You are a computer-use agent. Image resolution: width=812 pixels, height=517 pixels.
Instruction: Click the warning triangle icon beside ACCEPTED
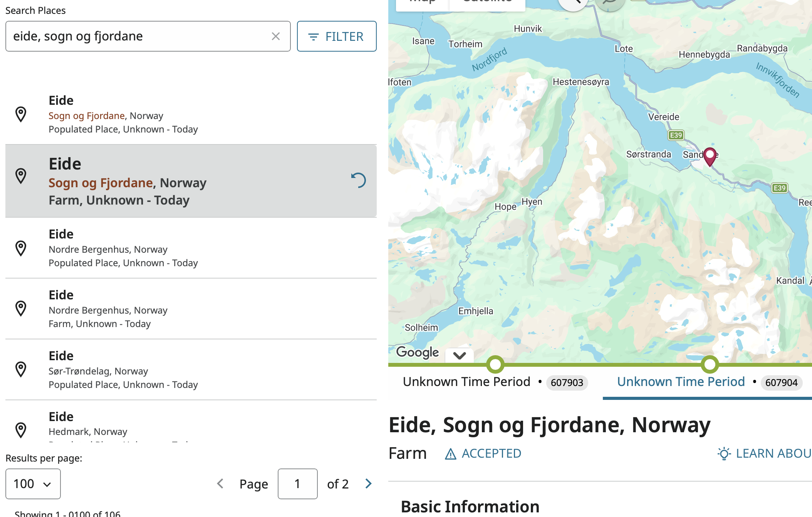451,454
